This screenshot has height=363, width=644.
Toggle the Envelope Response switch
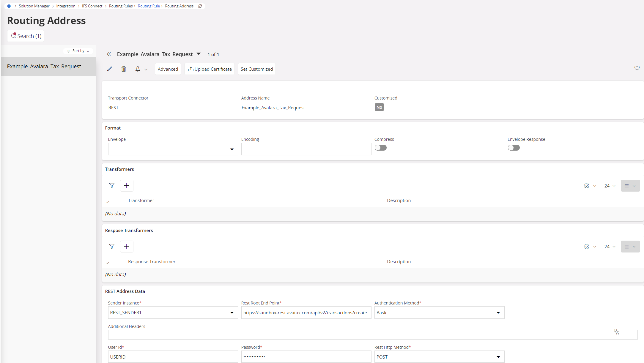coord(514,148)
